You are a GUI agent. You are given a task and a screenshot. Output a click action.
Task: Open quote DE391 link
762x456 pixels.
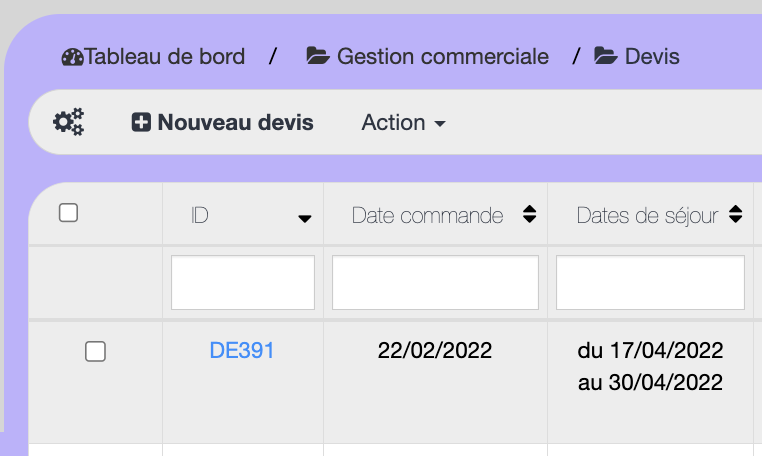point(242,351)
